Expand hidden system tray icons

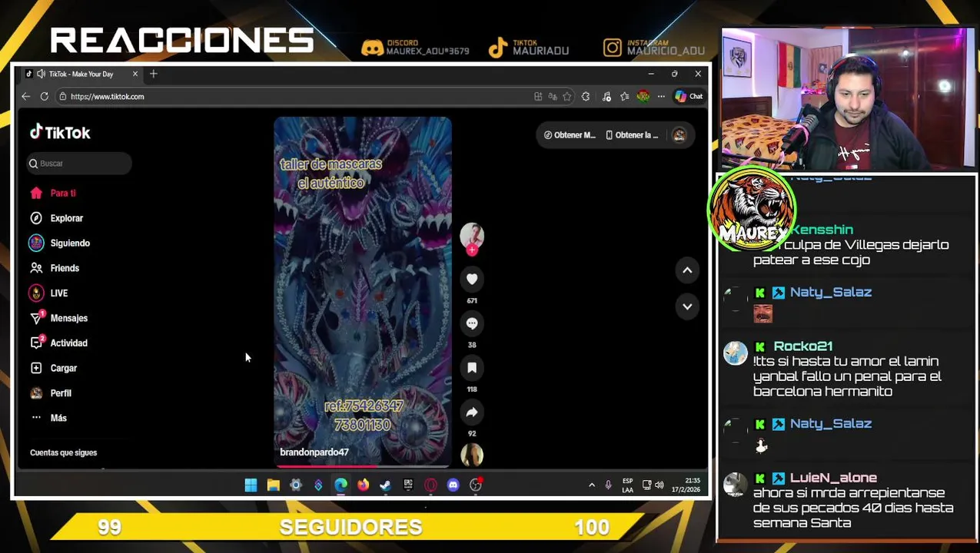coord(591,485)
